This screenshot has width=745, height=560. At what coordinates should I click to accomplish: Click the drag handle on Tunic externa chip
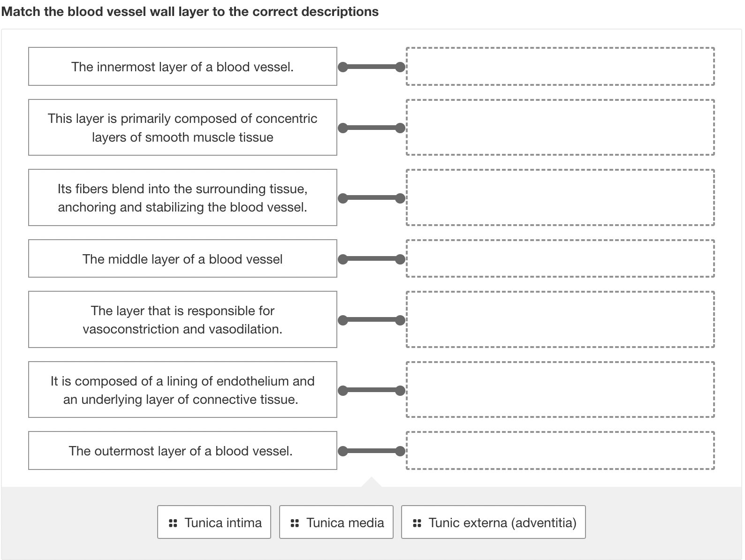click(x=417, y=522)
